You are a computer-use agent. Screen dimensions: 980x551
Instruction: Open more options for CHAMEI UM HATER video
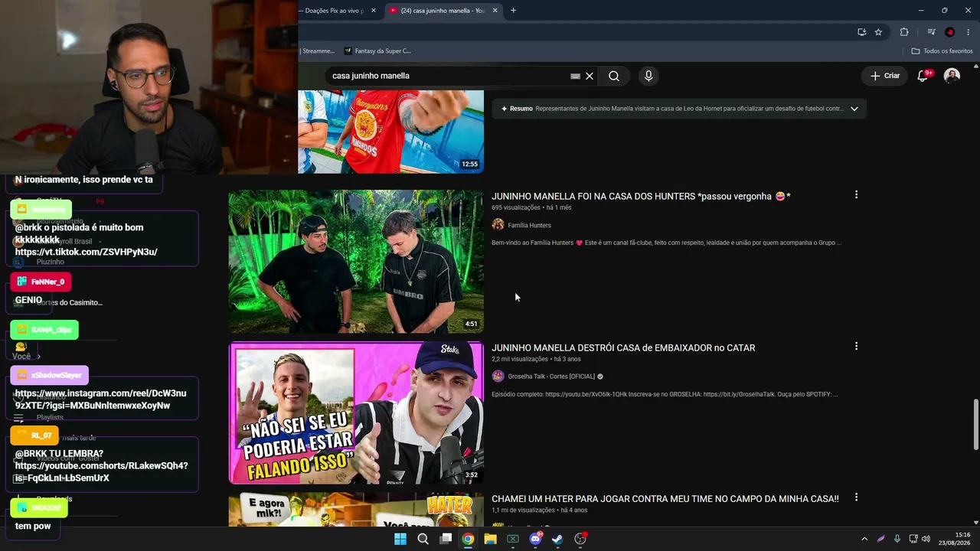click(x=856, y=497)
